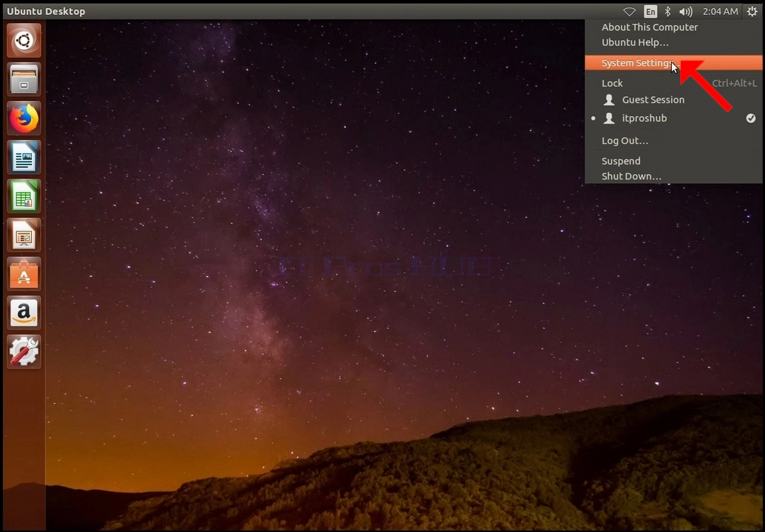The image size is (765, 532).
Task: Open the network Wi-Fi indicator
Action: pos(630,11)
